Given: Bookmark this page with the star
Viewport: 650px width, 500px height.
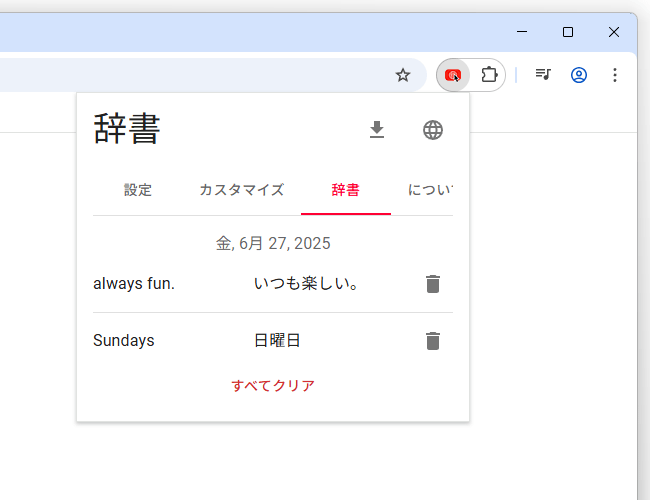Looking at the screenshot, I should coord(403,75).
